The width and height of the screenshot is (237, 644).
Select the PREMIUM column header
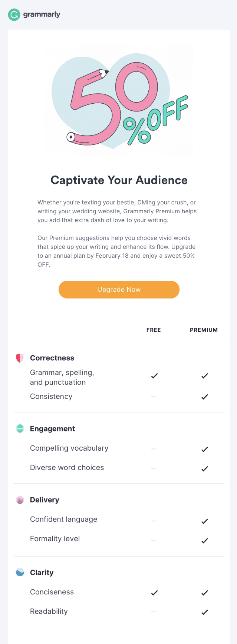pos(204,330)
